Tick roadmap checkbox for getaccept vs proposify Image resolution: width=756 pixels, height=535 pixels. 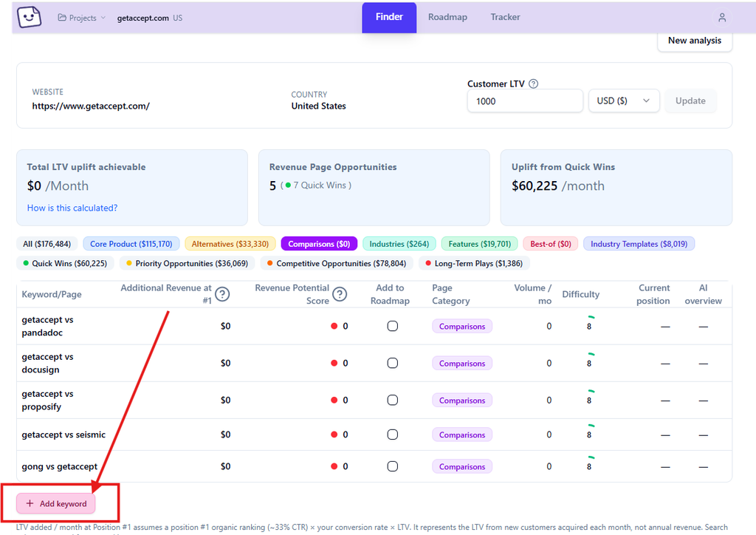pyautogui.click(x=393, y=401)
